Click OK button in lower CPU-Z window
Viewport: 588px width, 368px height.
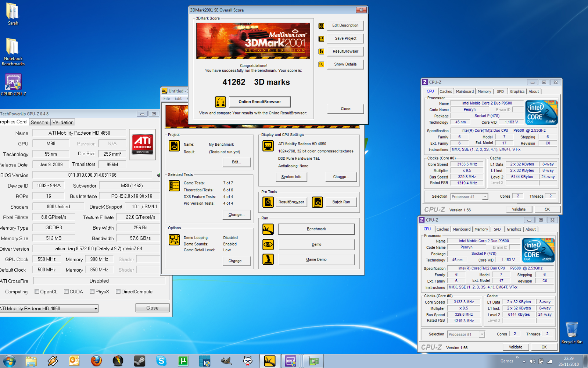point(544,347)
